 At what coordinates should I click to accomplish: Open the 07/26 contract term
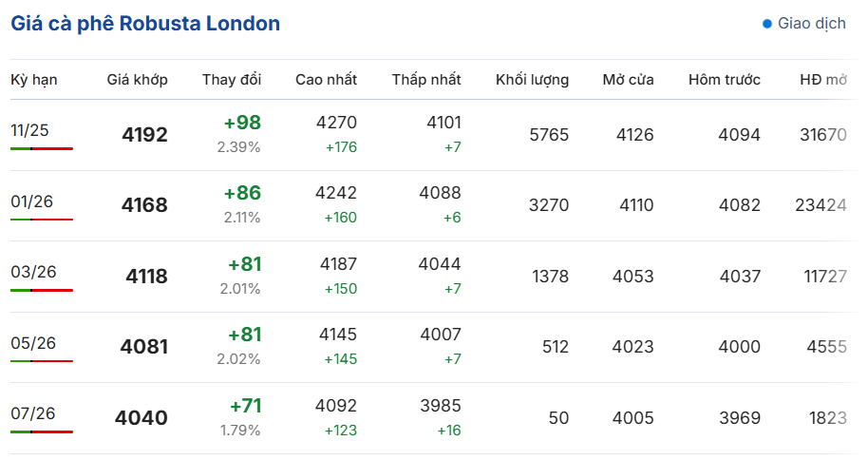point(33,413)
